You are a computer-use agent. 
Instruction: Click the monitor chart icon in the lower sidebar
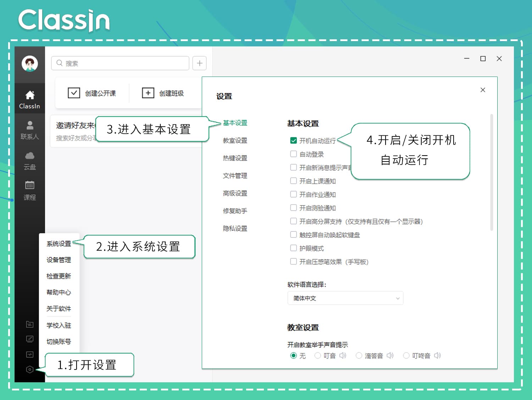pyautogui.click(x=30, y=354)
